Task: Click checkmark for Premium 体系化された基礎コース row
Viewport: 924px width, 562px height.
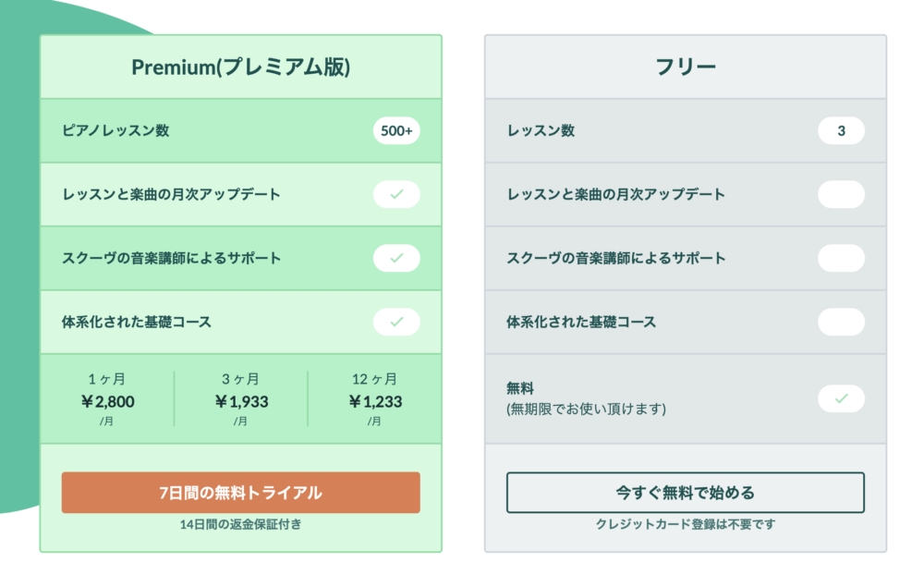Action: coord(396,322)
